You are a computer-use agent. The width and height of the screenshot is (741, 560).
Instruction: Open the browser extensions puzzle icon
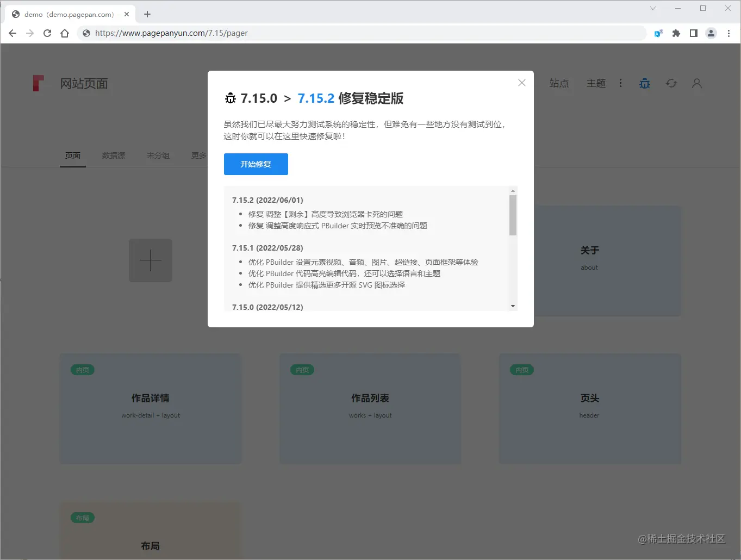pyautogui.click(x=676, y=33)
